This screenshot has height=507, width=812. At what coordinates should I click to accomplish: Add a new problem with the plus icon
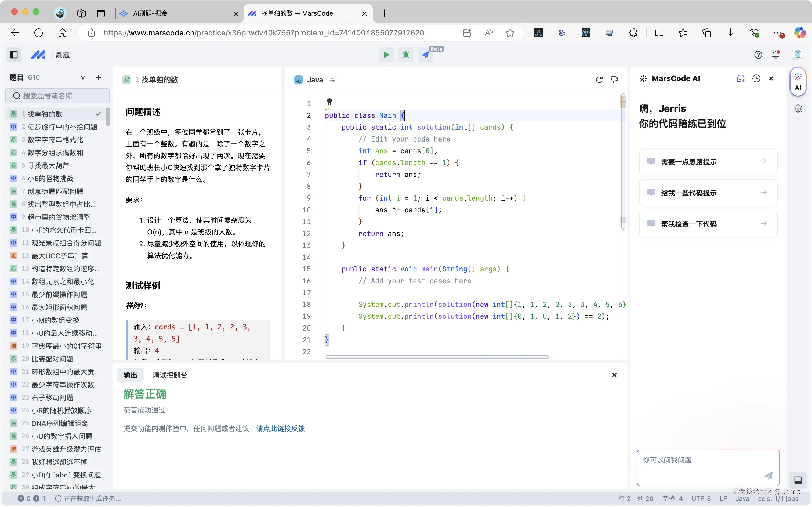click(98, 77)
